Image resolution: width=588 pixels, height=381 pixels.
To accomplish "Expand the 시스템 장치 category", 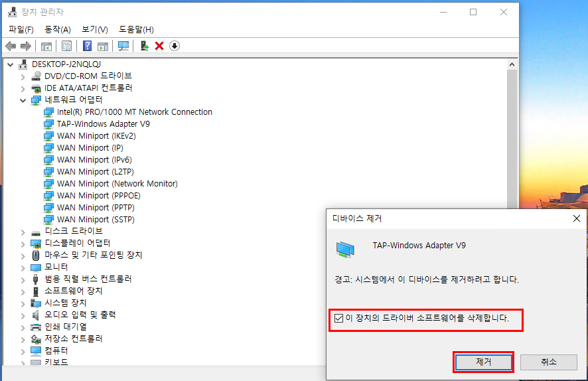I will pos(23,303).
